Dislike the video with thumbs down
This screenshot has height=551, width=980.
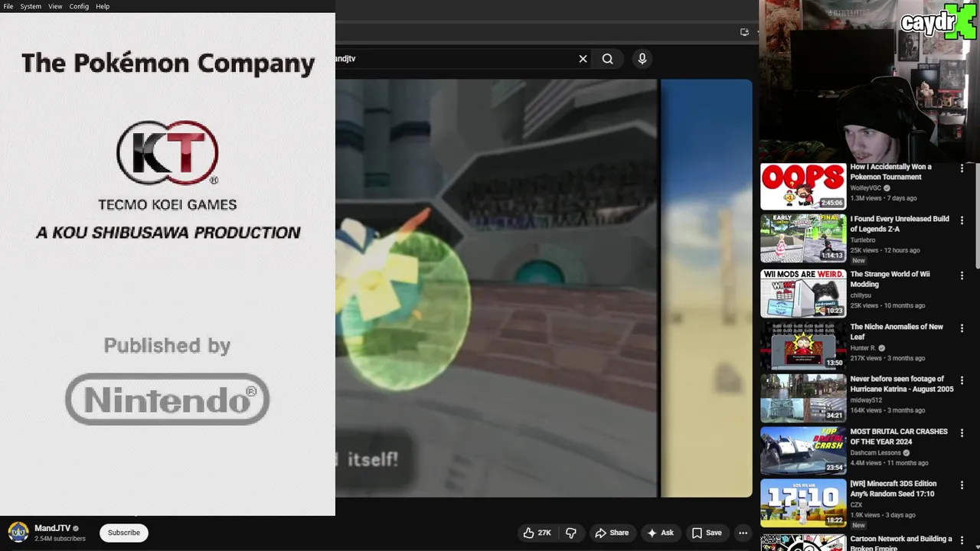pyautogui.click(x=570, y=533)
